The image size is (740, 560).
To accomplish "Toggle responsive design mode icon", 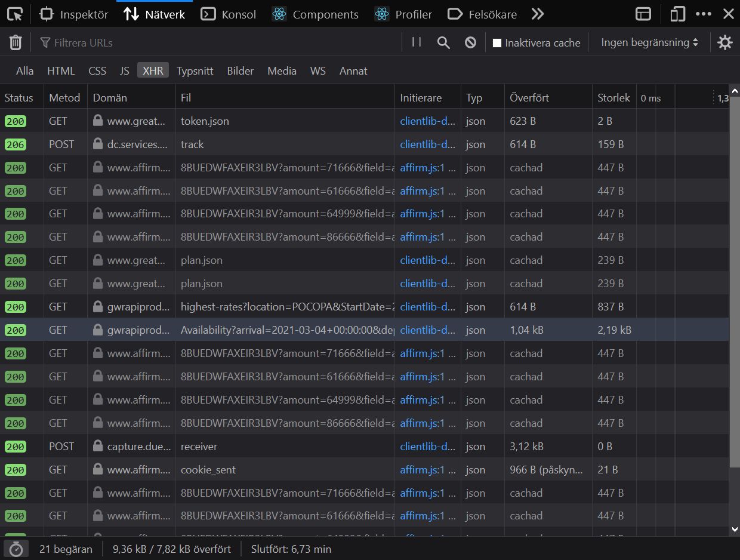I will (677, 14).
